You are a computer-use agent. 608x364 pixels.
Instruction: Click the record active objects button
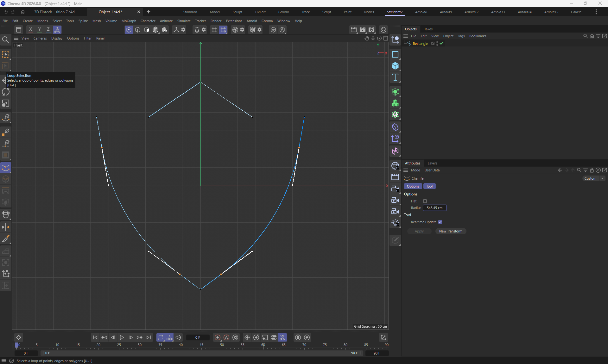(x=217, y=337)
